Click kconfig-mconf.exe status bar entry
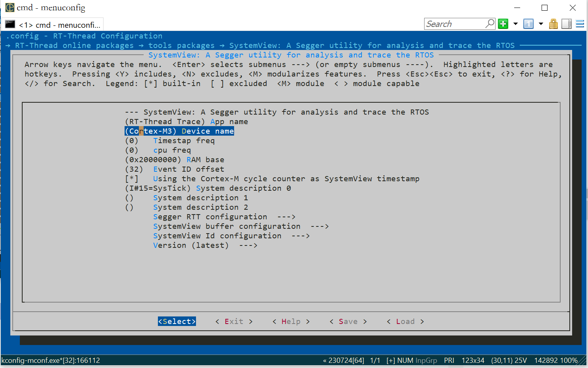The width and height of the screenshot is (588, 368). point(51,360)
